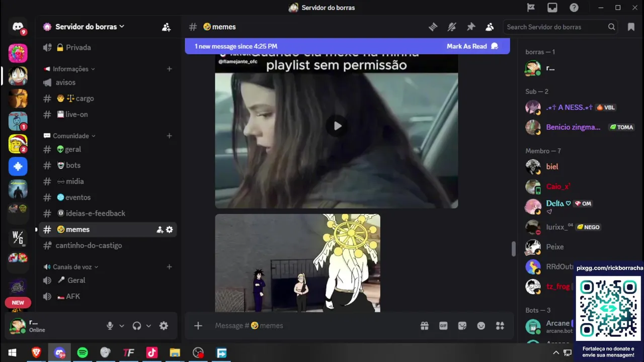Toggle the member list icon
This screenshot has width=644, height=362.
(490, 27)
